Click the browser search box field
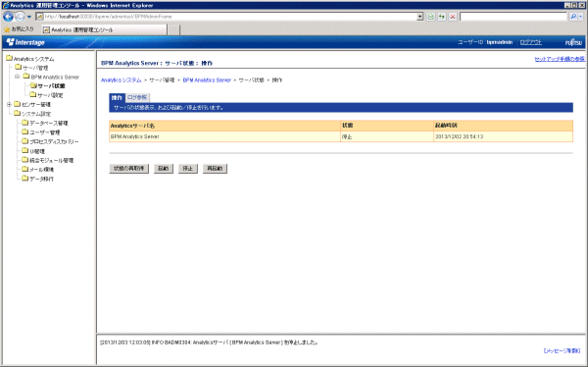The height and width of the screenshot is (367, 588). tap(513, 17)
